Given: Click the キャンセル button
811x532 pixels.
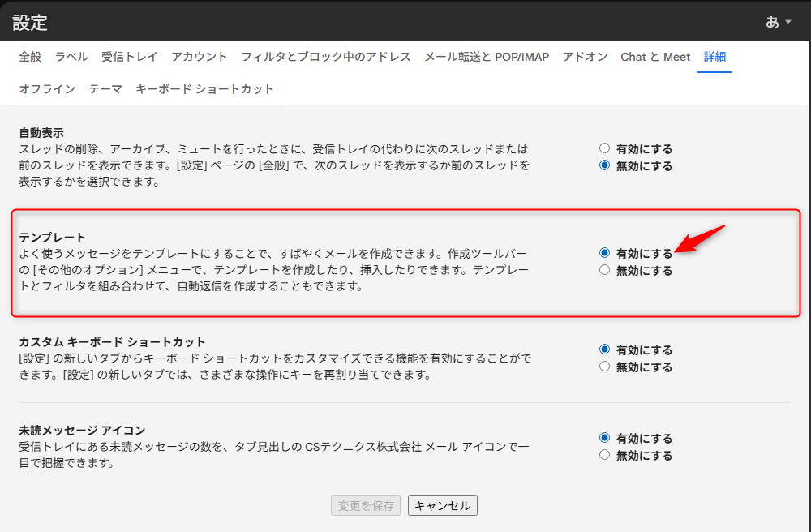Looking at the screenshot, I should tap(442, 505).
